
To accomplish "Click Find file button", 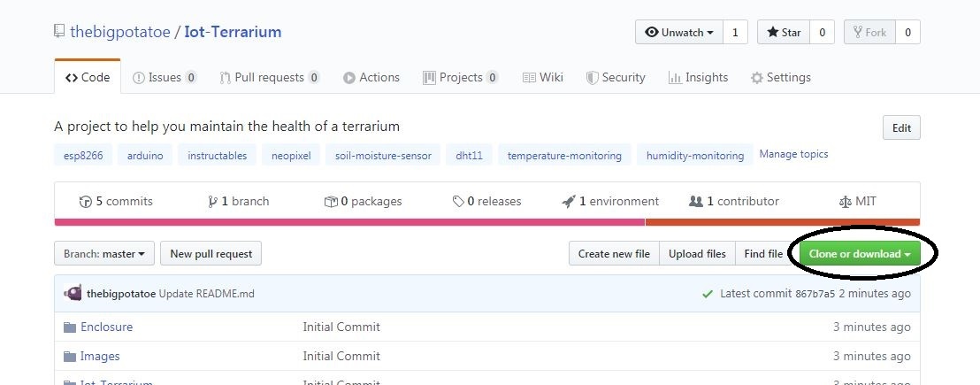I will tap(763, 254).
